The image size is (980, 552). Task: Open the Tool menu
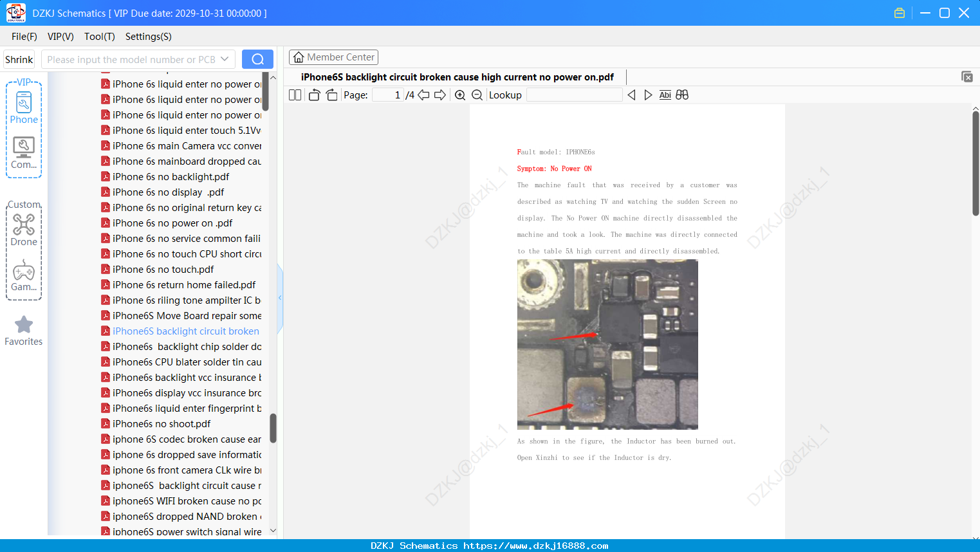99,37
